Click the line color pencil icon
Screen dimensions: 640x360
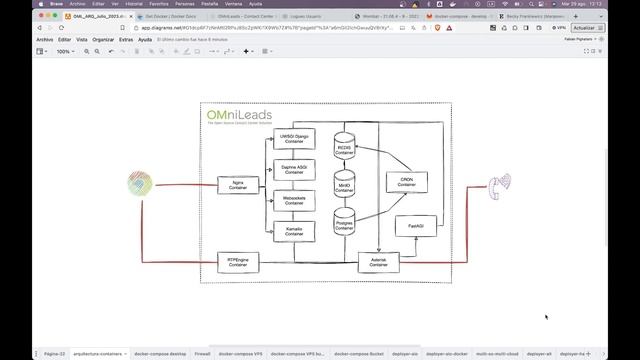pos(187,51)
